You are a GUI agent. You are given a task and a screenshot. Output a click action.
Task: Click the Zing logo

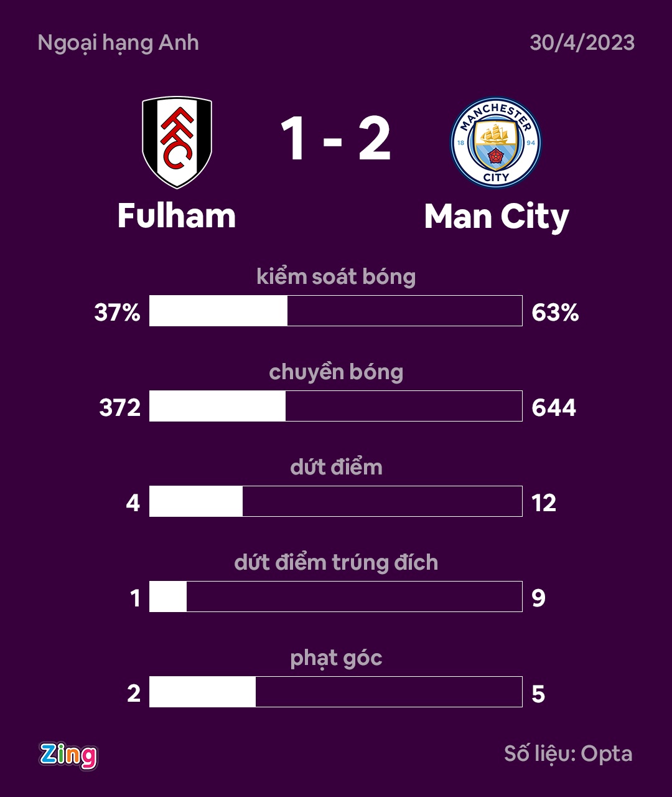tap(68, 755)
